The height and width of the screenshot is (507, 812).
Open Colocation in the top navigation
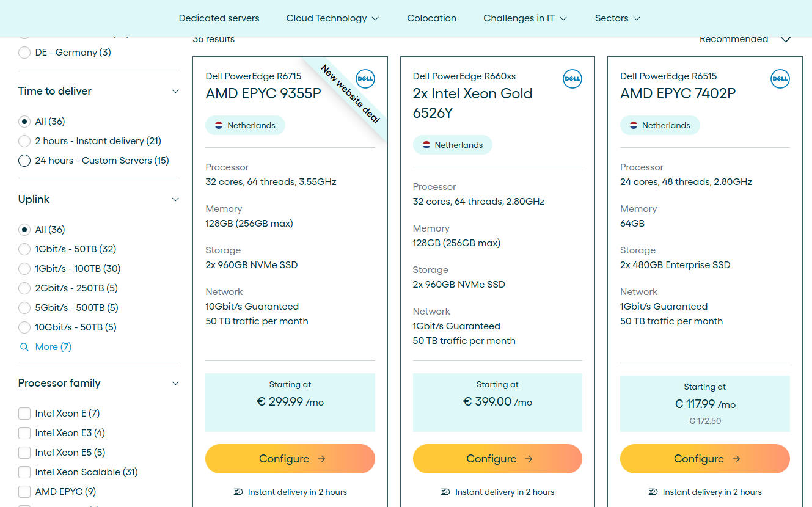click(432, 18)
